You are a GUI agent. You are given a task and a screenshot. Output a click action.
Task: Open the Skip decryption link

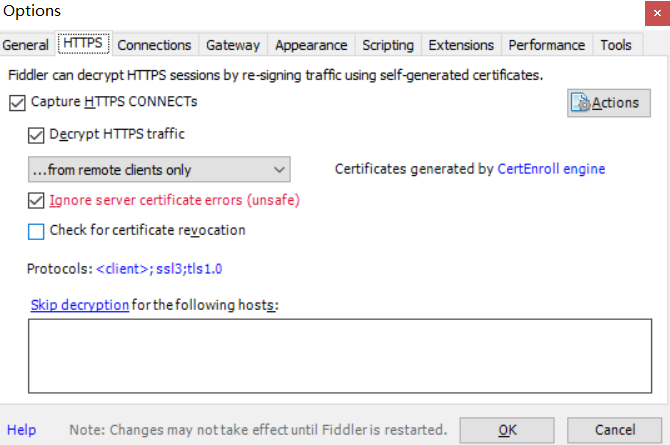(79, 305)
